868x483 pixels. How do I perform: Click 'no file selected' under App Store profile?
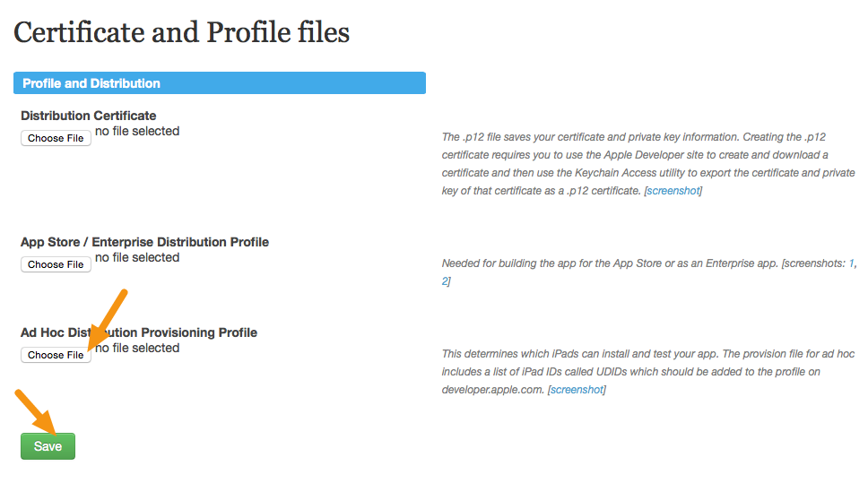click(137, 257)
